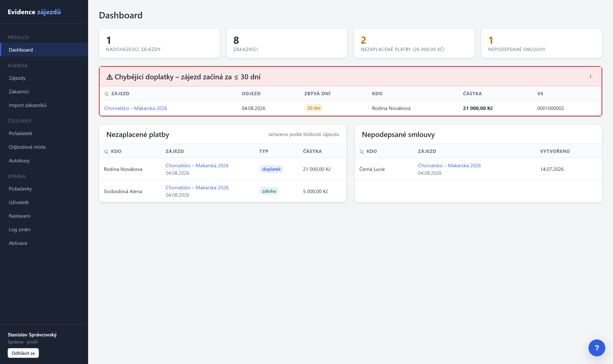Click Zákazníci stat card showing 8
Screen dimensions: 613x364
pyautogui.click(x=287, y=43)
